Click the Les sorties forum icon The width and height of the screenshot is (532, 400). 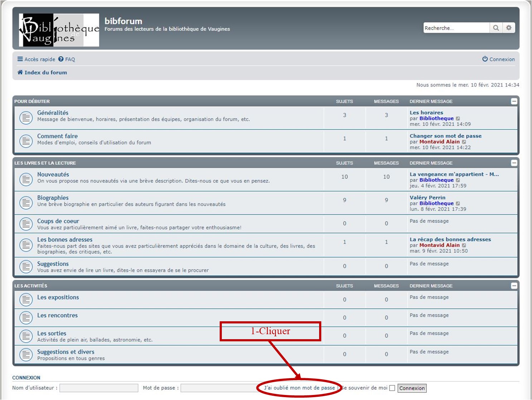click(26, 336)
